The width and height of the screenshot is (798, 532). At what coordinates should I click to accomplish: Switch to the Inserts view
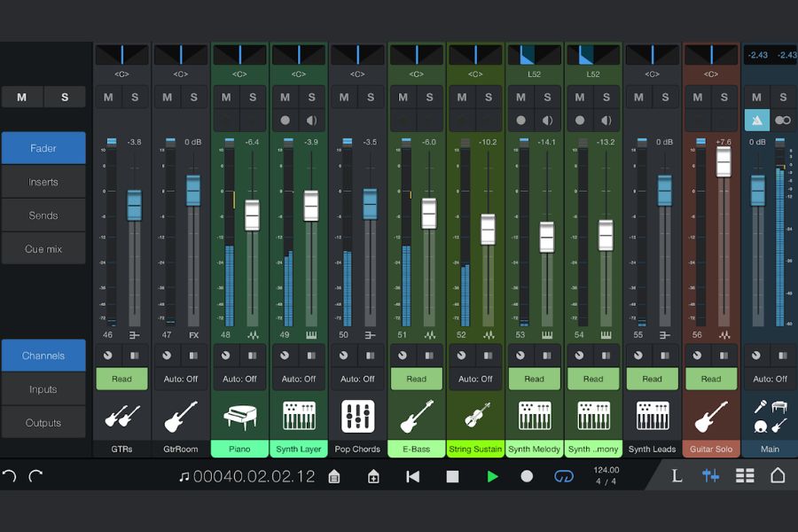pos(43,182)
